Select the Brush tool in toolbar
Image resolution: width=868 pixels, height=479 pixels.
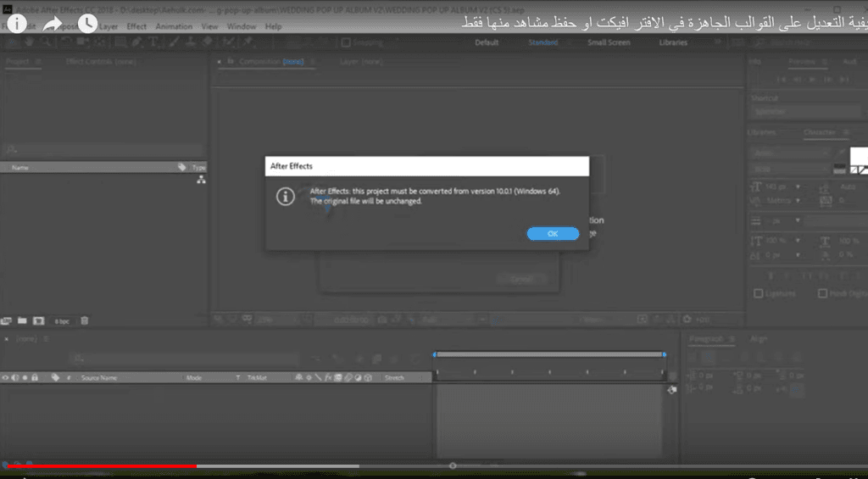click(174, 42)
